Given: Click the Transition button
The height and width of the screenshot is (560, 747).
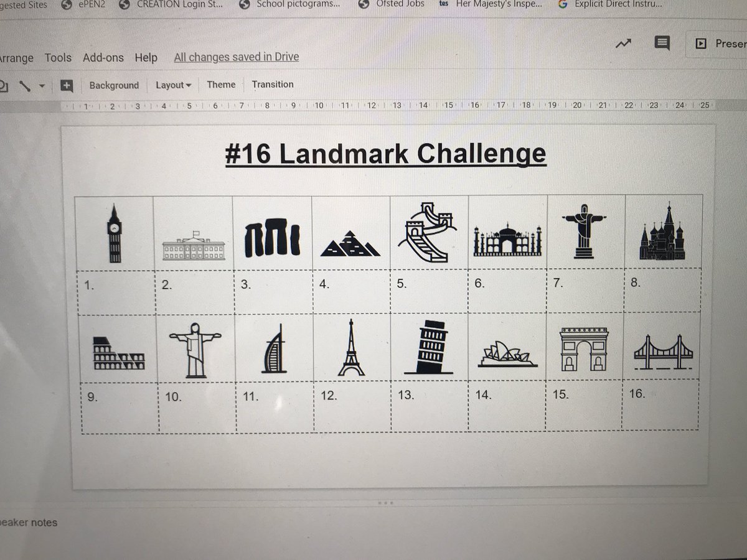Looking at the screenshot, I should coord(273,85).
